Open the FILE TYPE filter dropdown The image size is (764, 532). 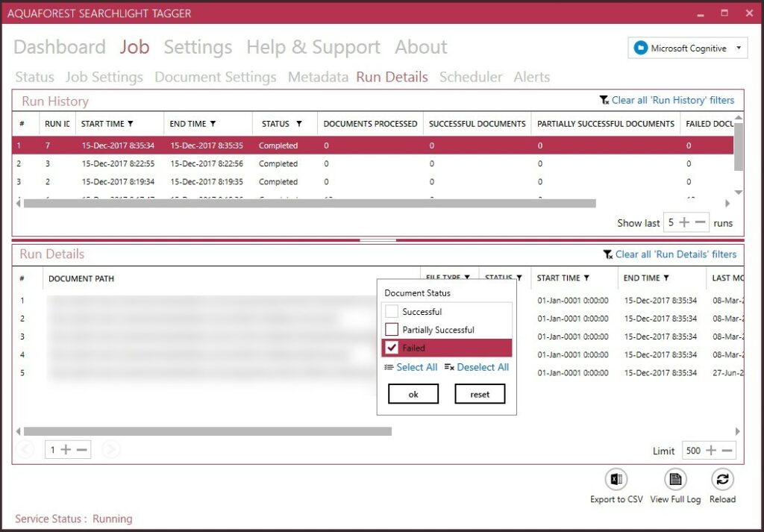tap(468, 277)
